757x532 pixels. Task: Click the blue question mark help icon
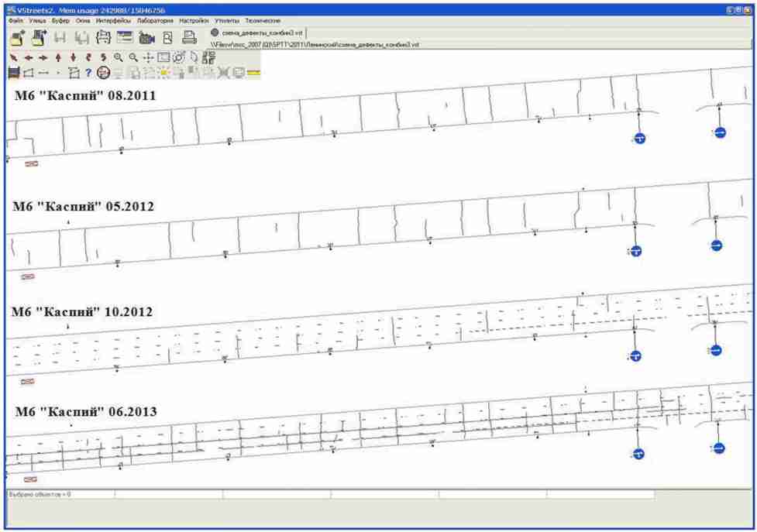[x=88, y=73]
